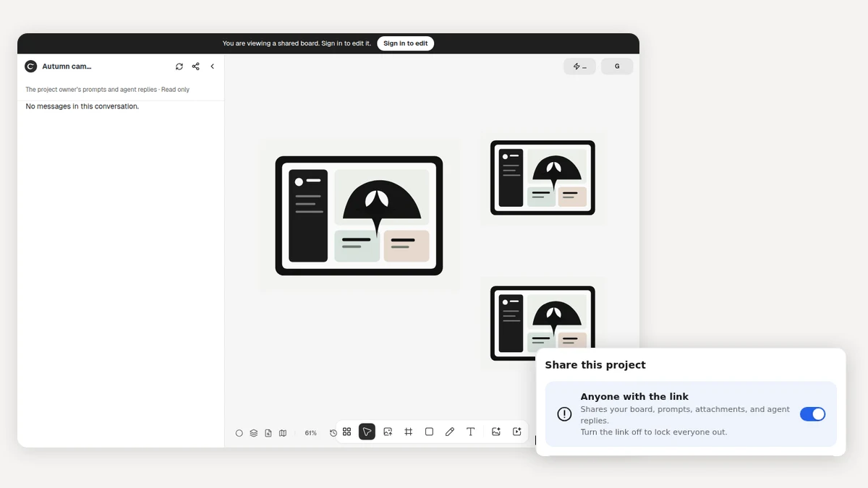Image resolution: width=868 pixels, height=488 pixels.
Task: Refresh the conversation with the sync icon
Action: click(x=179, y=67)
